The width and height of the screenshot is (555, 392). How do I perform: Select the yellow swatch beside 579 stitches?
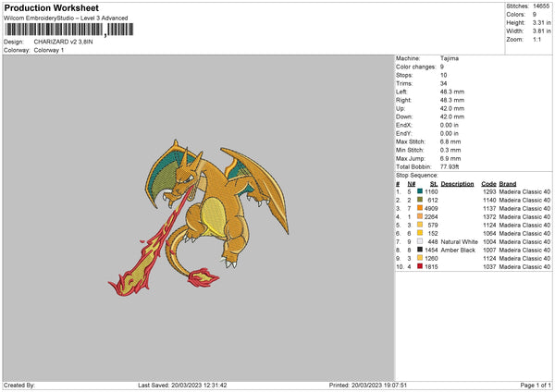point(420,225)
